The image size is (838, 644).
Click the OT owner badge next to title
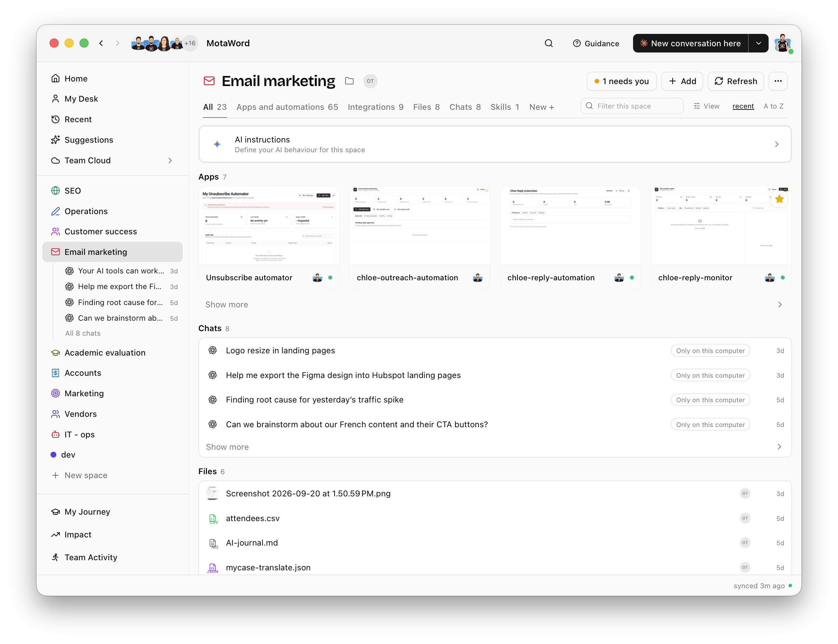pos(370,81)
